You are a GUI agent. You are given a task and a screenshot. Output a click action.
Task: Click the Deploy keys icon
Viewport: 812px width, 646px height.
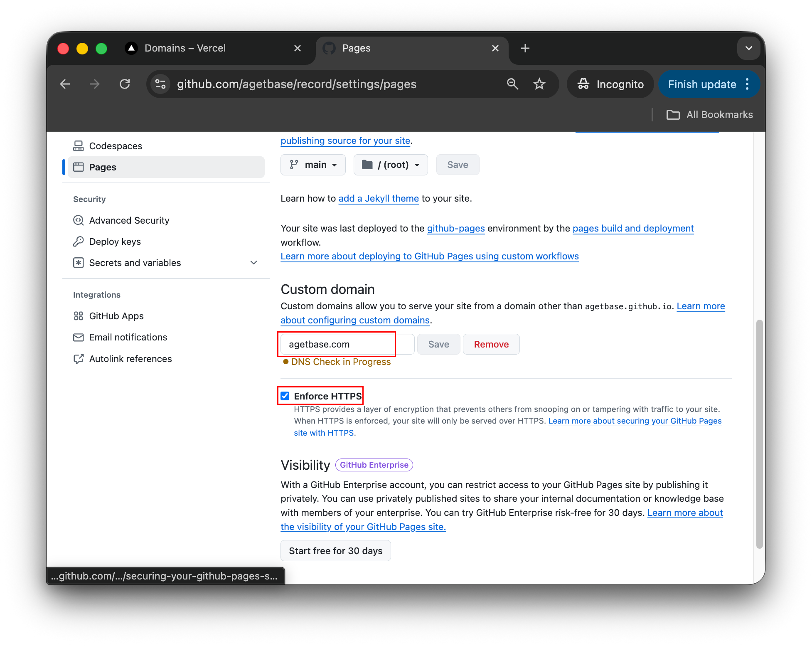[79, 241]
